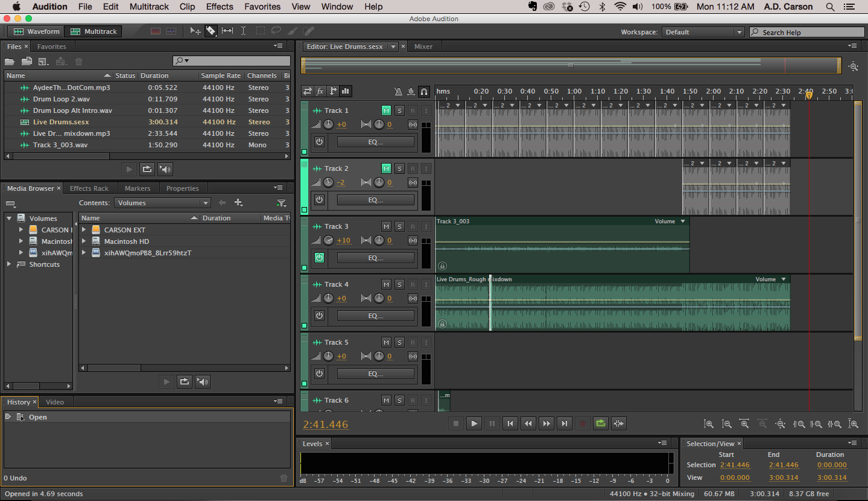Open the Workspace Default dropdown

[703, 32]
